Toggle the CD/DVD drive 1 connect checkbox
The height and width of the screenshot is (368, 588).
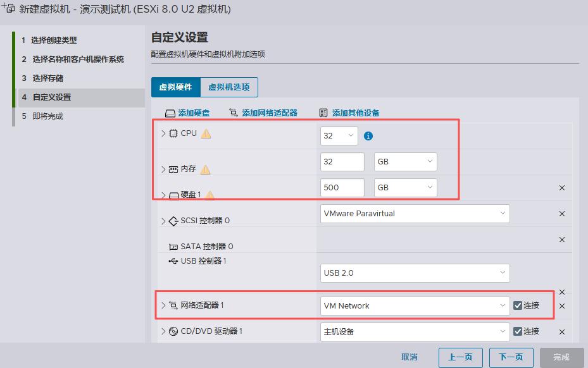(518, 331)
